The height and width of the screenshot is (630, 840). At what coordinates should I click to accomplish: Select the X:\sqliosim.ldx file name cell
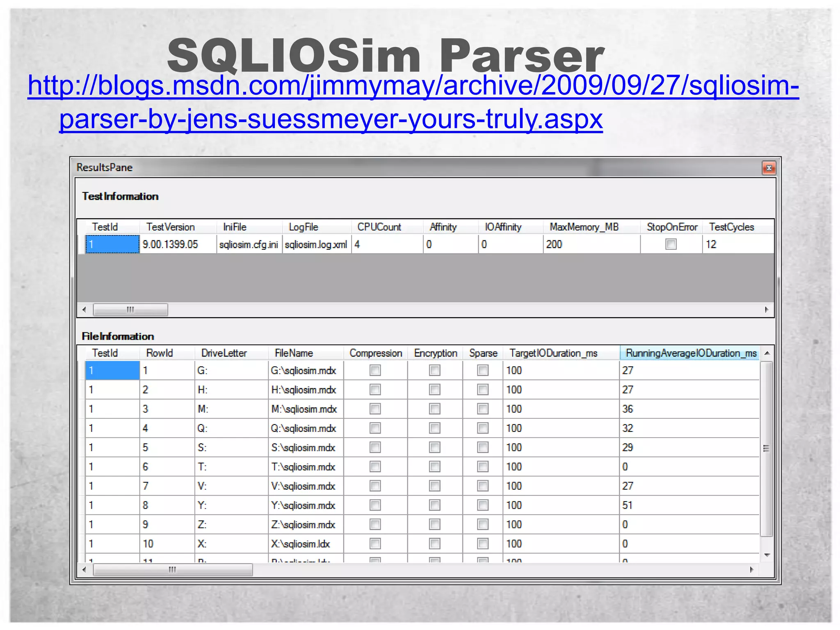click(301, 544)
